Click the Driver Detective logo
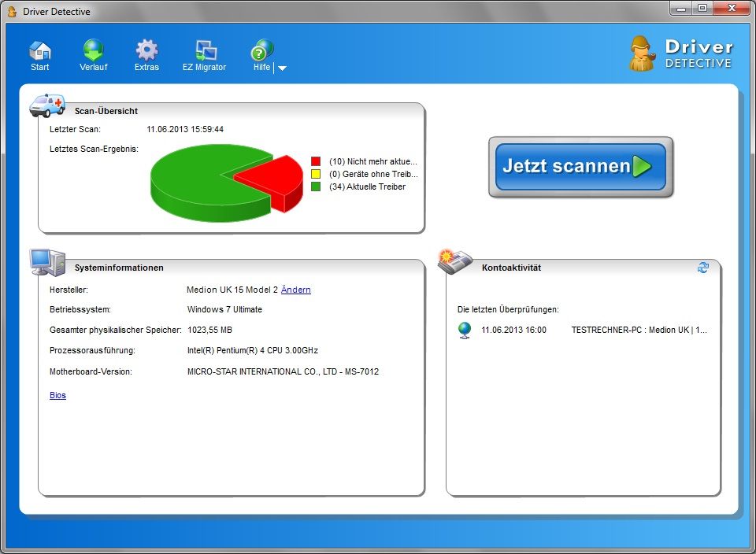756x554 pixels. tap(680, 54)
